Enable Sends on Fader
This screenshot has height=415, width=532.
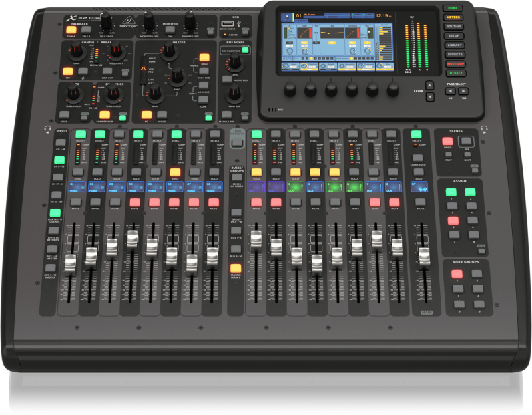237,177
